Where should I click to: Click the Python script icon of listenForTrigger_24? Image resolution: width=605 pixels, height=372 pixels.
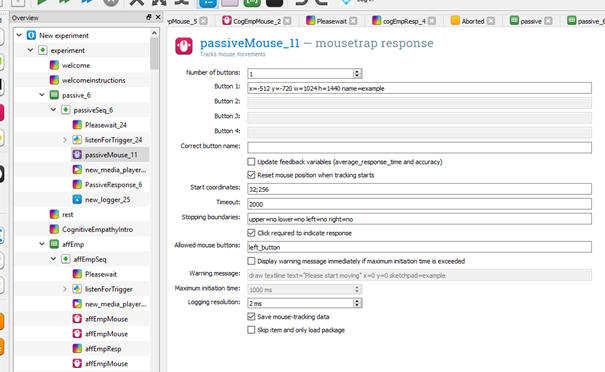77,140
